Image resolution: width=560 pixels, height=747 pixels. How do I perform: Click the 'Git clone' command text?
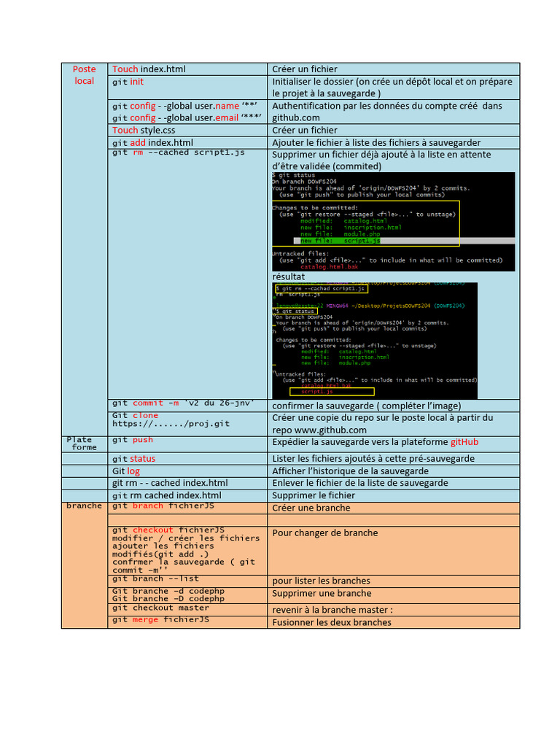[135, 415]
